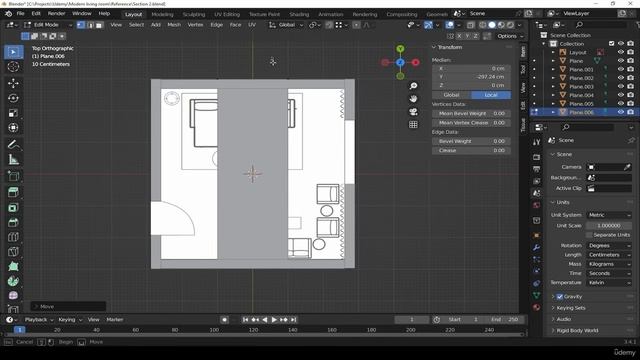640x360 pixels.
Task: Select the Transform tool
Action: 13,128
